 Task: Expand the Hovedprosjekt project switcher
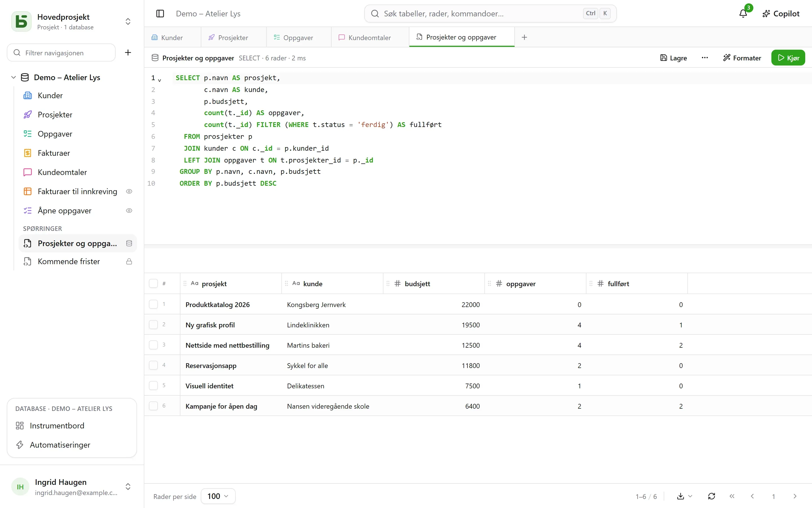click(x=128, y=21)
